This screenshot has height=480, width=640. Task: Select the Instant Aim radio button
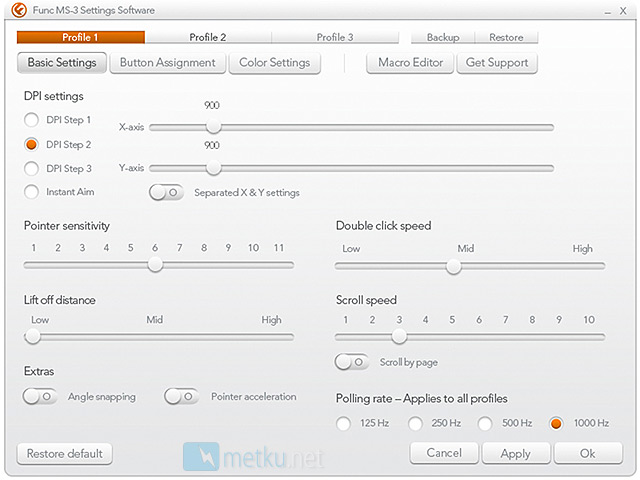tap(31, 192)
